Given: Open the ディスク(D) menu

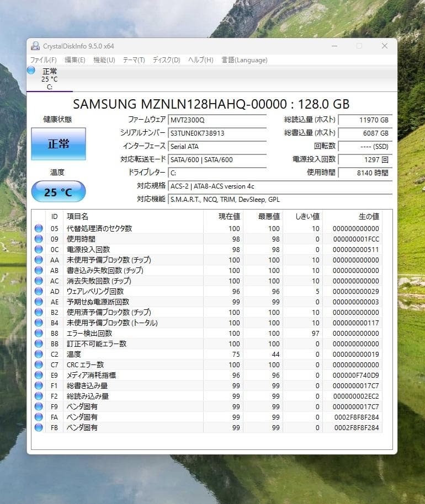Looking at the screenshot, I should 166,60.
